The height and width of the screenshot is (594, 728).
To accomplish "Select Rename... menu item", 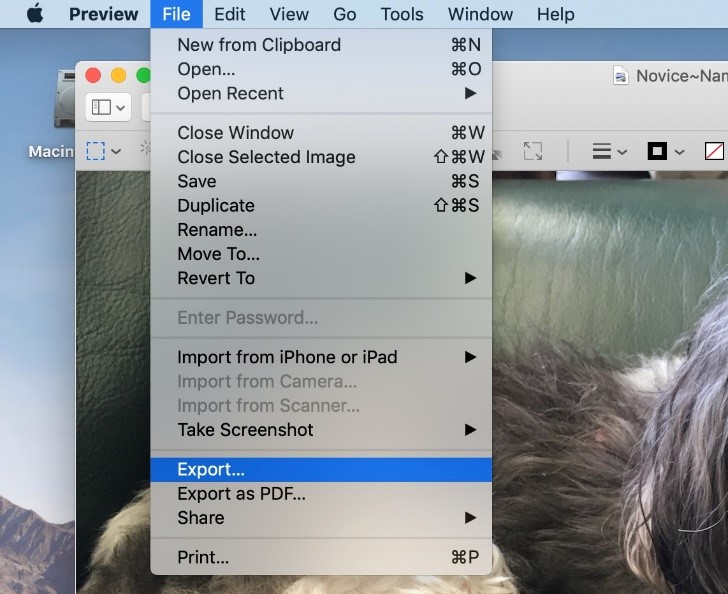I will pyautogui.click(x=321, y=229).
